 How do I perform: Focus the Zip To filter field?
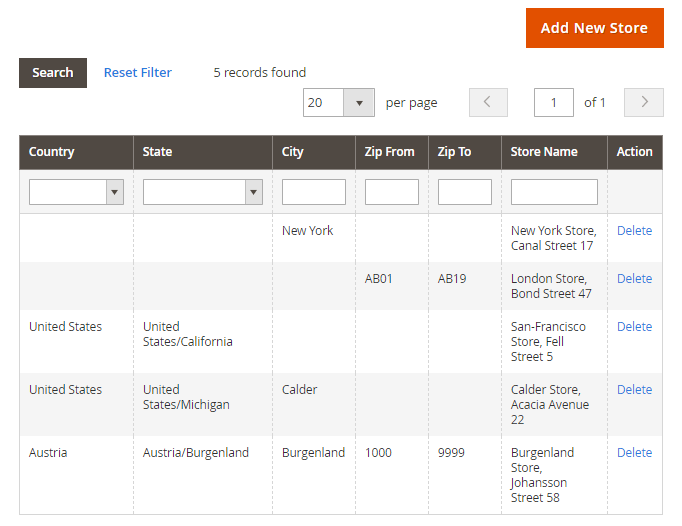tap(464, 192)
